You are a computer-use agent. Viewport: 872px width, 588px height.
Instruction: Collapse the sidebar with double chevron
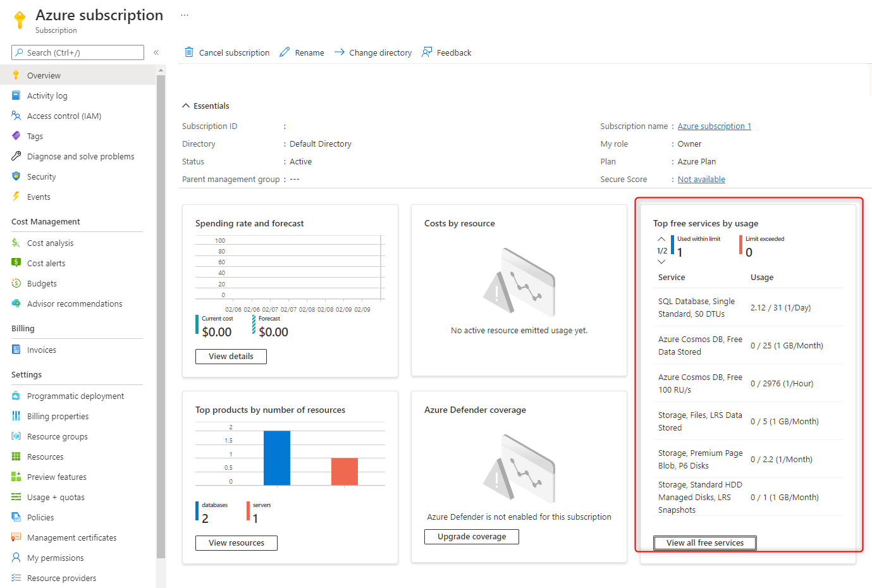[x=156, y=52]
